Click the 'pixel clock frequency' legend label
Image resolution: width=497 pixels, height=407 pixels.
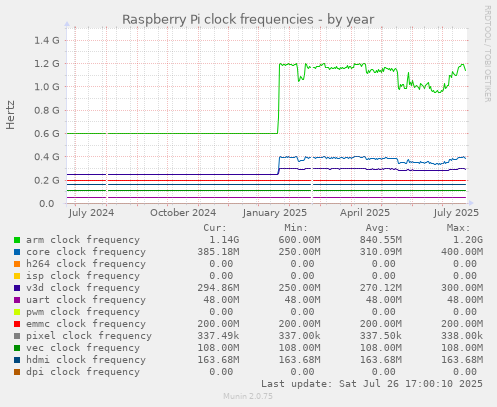pyautogui.click(x=89, y=336)
